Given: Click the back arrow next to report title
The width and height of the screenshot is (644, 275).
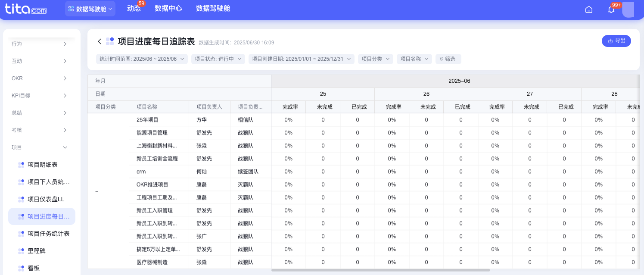Looking at the screenshot, I should (99, 41).
